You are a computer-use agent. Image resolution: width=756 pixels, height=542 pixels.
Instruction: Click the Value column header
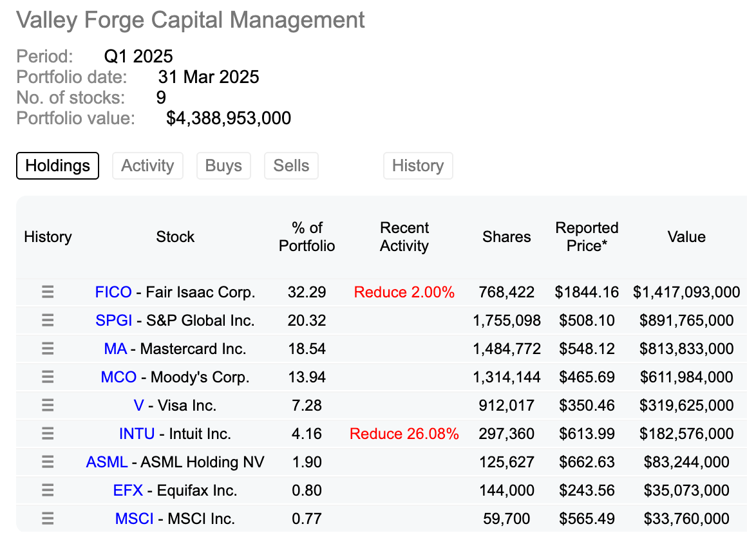click(686, 237)
